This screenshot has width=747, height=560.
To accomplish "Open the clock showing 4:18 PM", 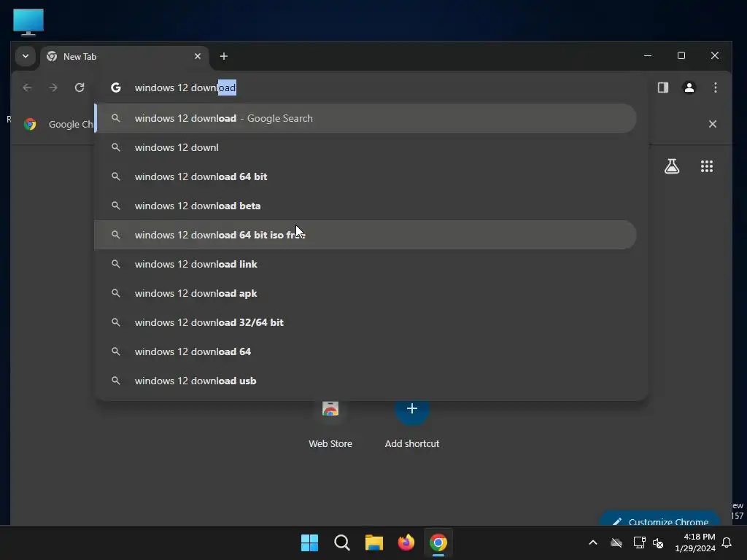I will point(695,542).
